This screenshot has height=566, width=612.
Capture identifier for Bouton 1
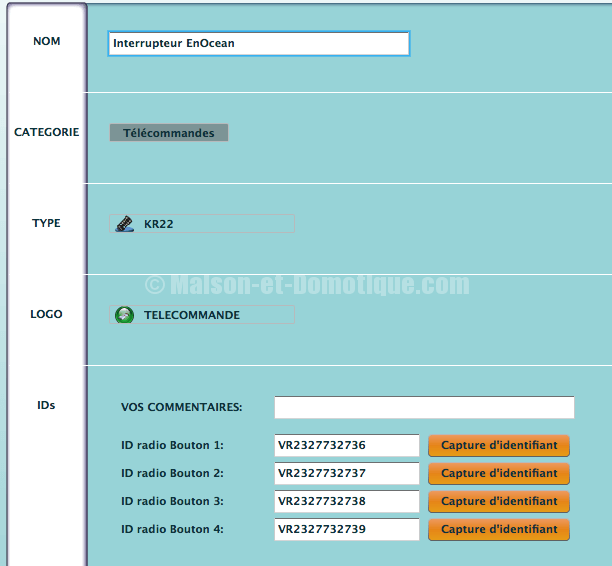[499, 445]
